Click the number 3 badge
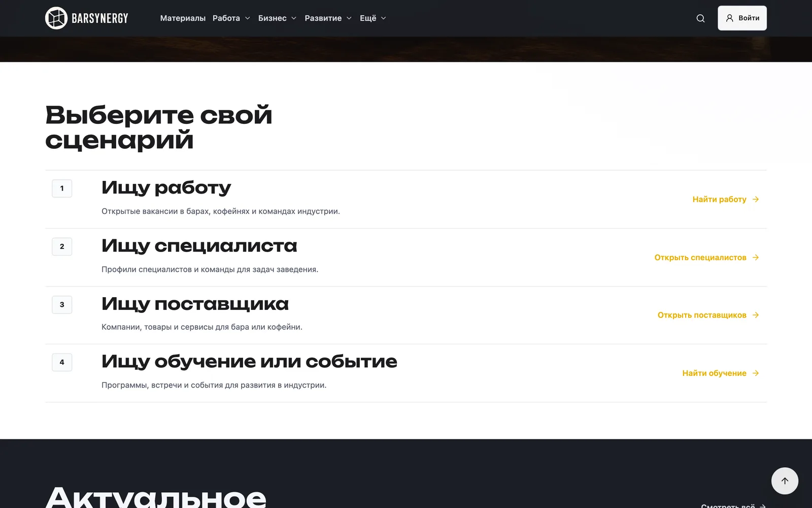The height and width of the screenshot is (508, 812). [62, 305]
